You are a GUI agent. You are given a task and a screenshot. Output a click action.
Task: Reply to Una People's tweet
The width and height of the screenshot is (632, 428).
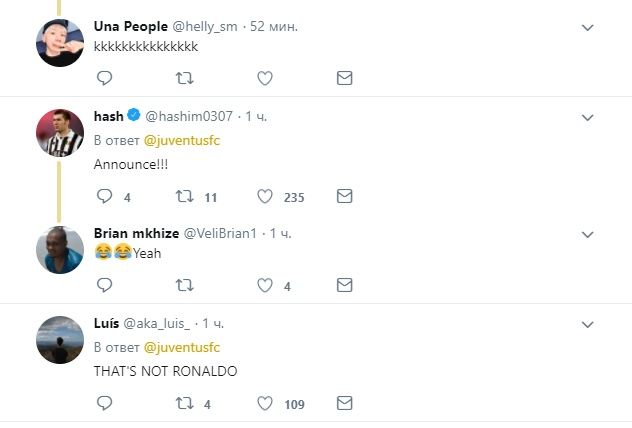tap(104, 77)
